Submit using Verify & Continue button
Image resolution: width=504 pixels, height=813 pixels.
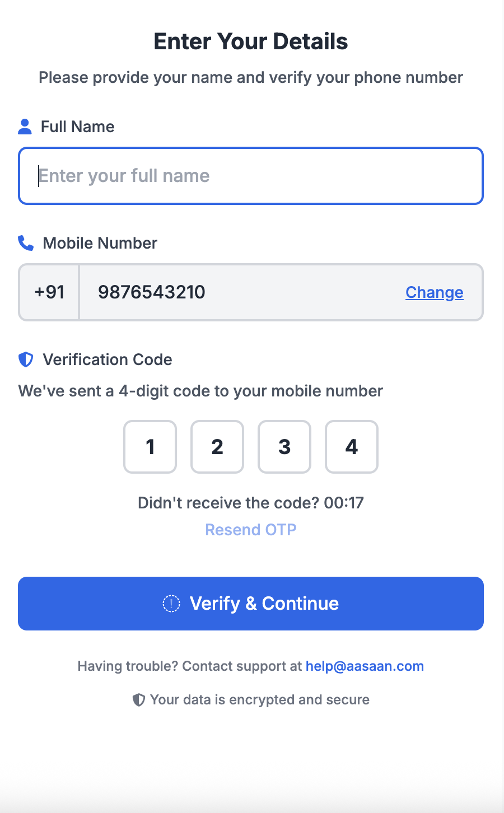251,604
